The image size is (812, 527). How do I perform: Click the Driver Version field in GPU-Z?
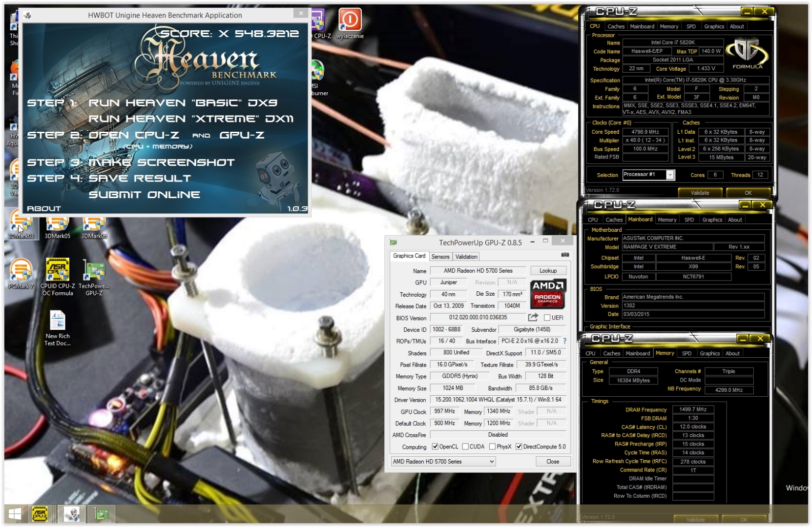click(498, 400)
